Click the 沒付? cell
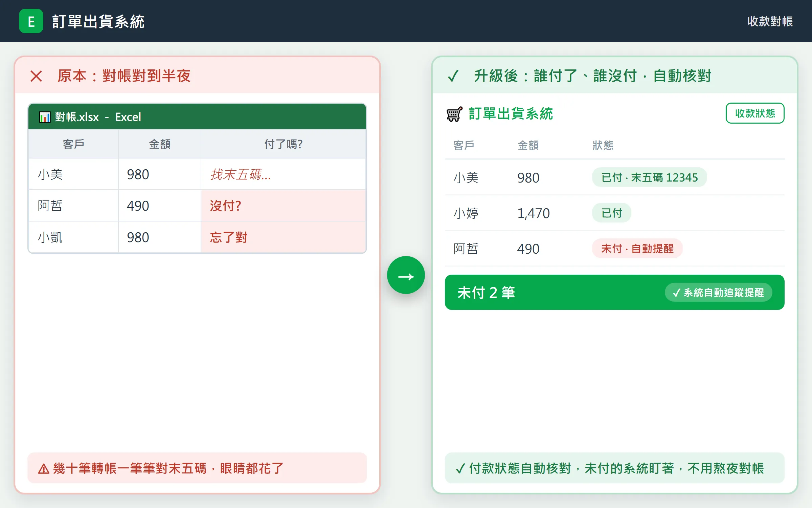Screen dimensions: 812x508 pos(284,206)
